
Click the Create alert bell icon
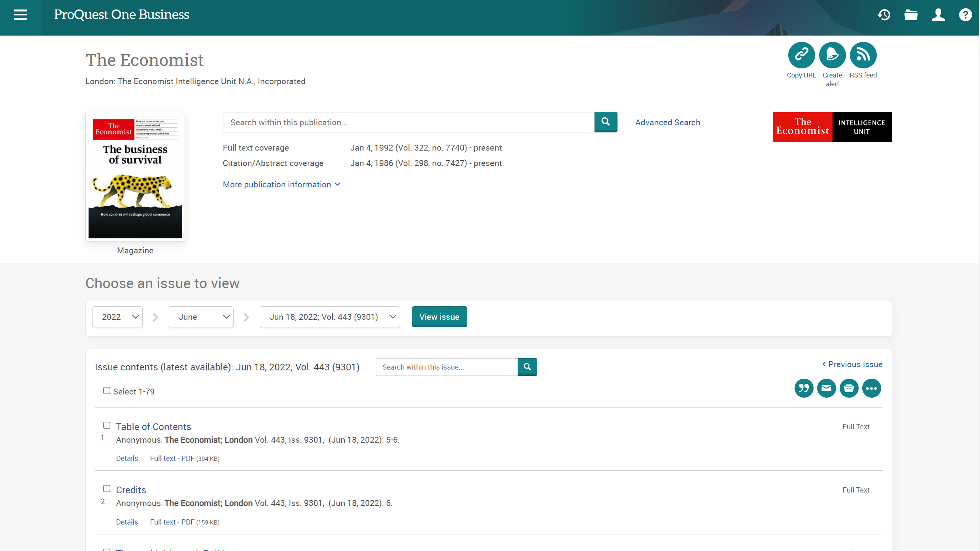[x=832, y=55]
